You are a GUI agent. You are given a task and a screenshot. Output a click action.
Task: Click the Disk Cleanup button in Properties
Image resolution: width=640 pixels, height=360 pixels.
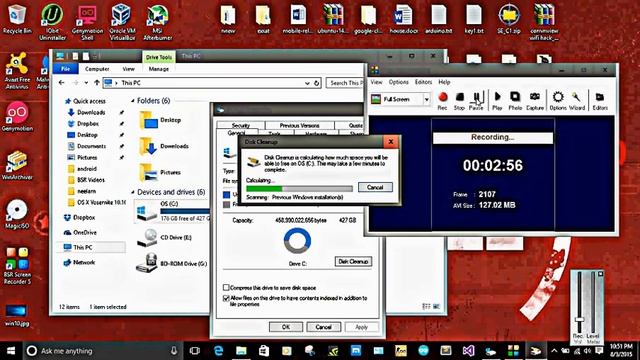point(353,261)
